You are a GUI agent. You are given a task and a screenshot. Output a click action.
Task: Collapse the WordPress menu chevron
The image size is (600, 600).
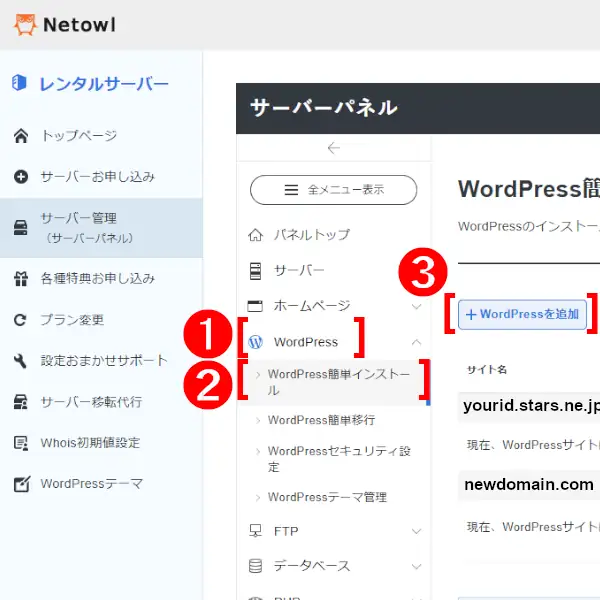click(x=417, y=342)
